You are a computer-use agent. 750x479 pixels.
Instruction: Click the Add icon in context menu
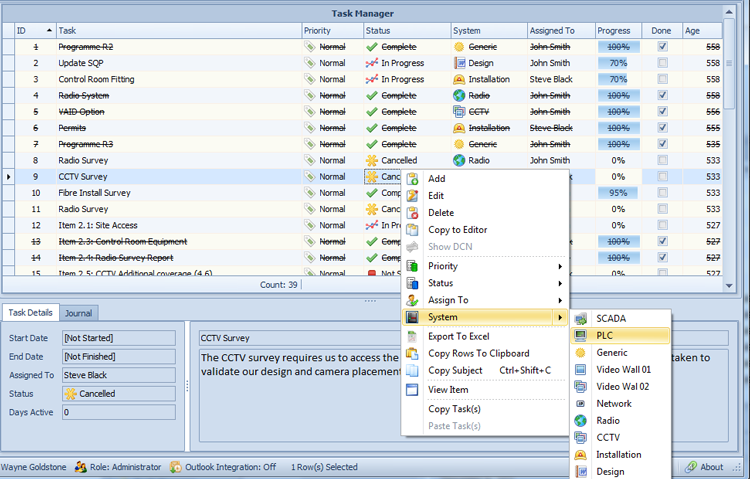[x=412, y=179]
